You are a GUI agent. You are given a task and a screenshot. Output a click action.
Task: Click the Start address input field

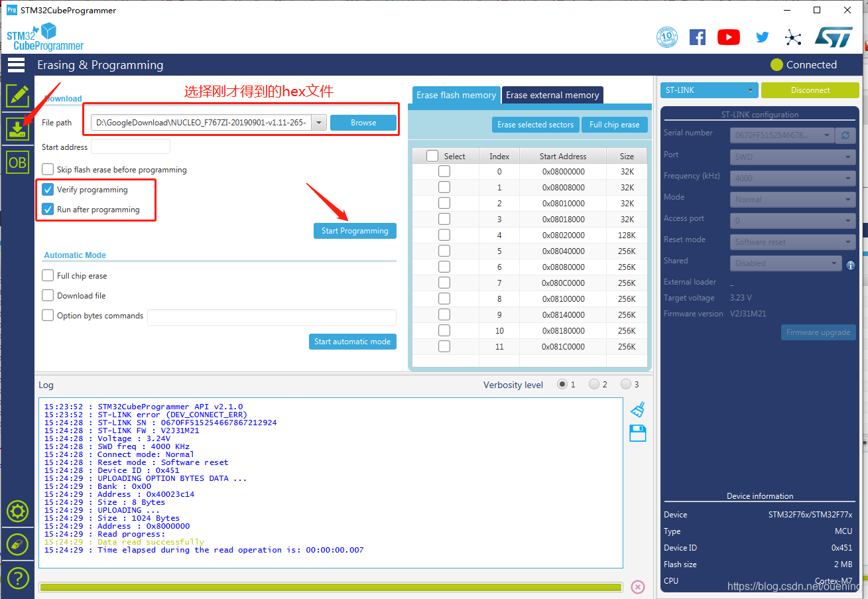point(131,147)
